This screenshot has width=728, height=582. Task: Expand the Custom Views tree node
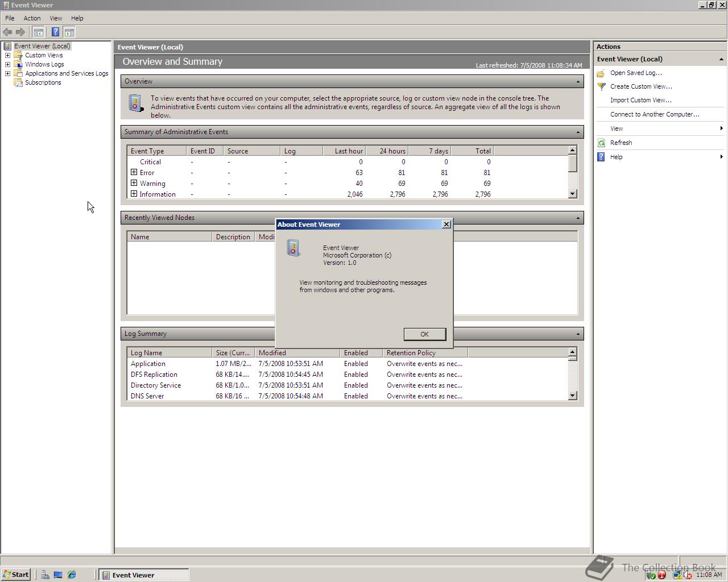[7, 55]
